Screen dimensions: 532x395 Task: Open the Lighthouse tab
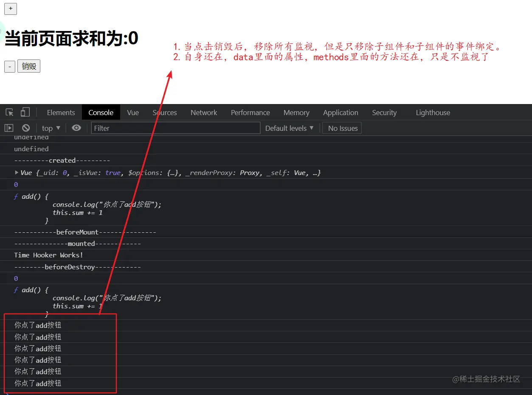[433, 113]
